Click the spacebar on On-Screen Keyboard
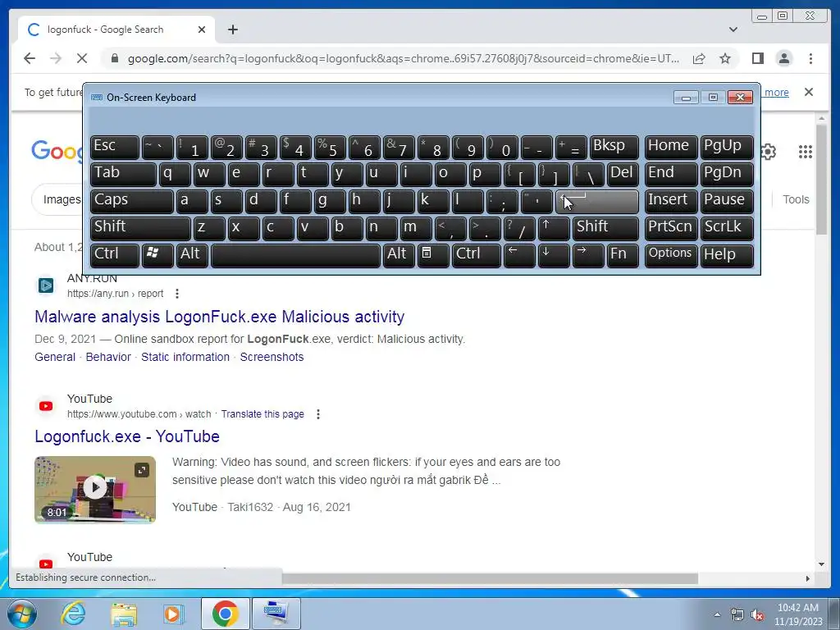This screenshot has width=840, height=630. (295, 256)
